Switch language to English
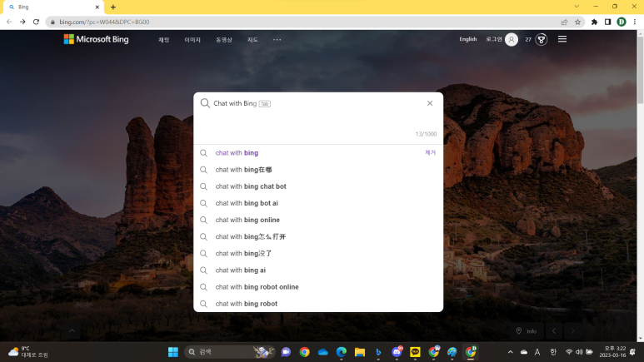The height and width of the screenshot is (362, 644). [x=468, y=39]
